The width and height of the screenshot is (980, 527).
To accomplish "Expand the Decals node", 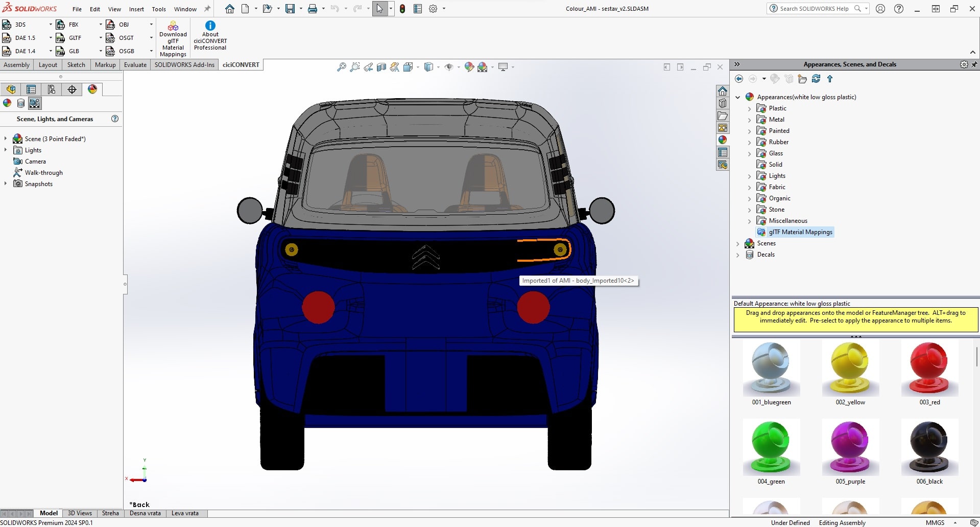I will click(x=738, y=255).
